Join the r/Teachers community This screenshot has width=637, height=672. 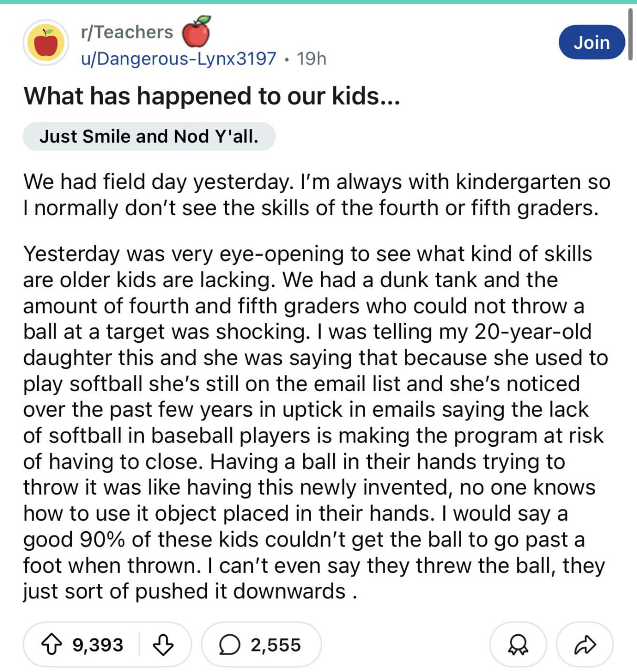tap(592, 42)
